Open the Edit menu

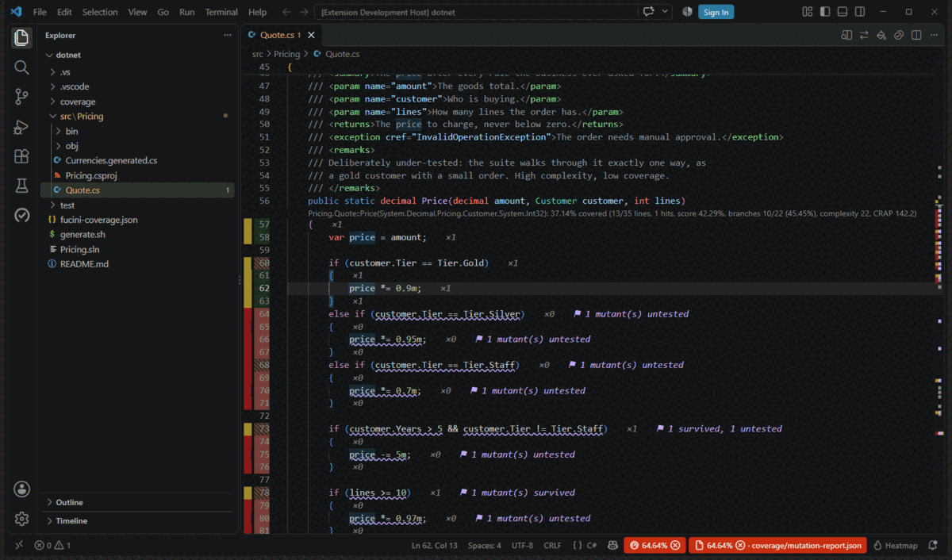pos(64,12)
